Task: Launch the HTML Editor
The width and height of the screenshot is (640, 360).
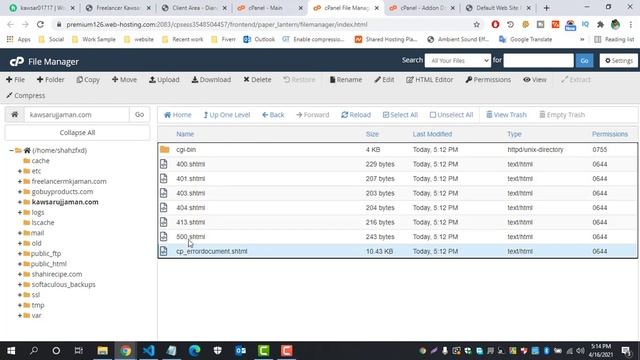Action: point(430,80)
